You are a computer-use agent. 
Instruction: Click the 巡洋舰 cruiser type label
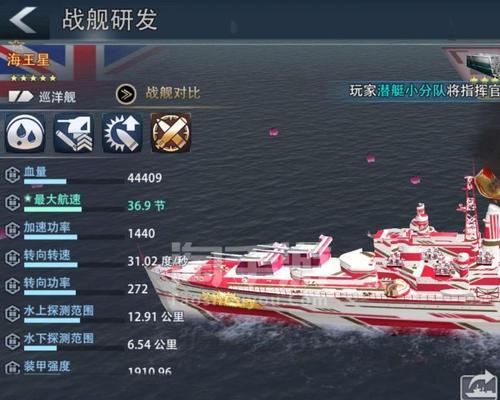pyautogui.click(x=57, y=97)
